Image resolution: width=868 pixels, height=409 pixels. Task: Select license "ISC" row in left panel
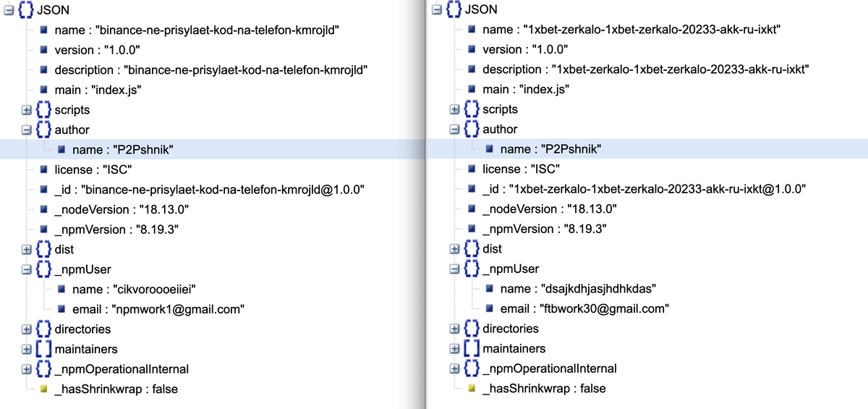coord(94,170)
